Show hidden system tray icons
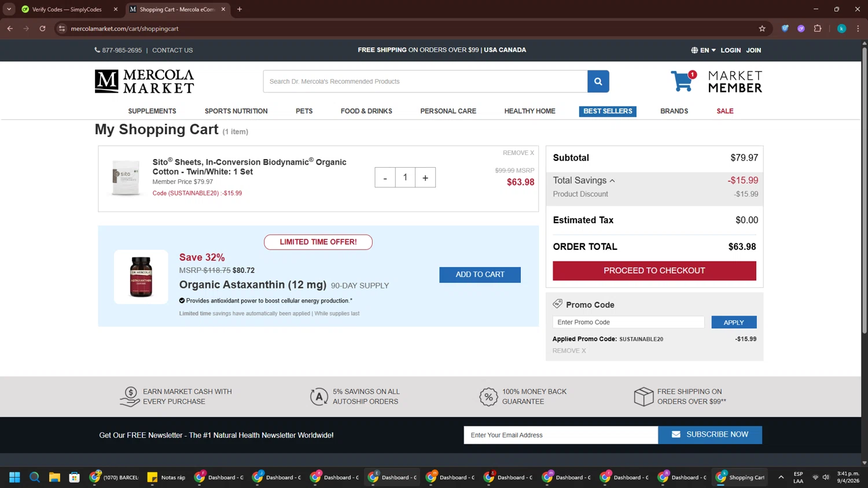Viewport: 868px width, 488px height. 781,477
